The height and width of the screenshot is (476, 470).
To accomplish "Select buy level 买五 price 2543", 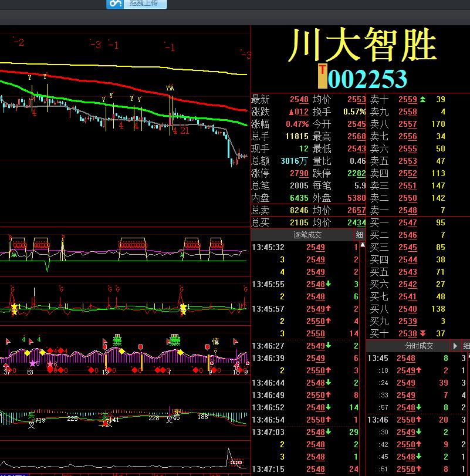I will tap(407, 272).
